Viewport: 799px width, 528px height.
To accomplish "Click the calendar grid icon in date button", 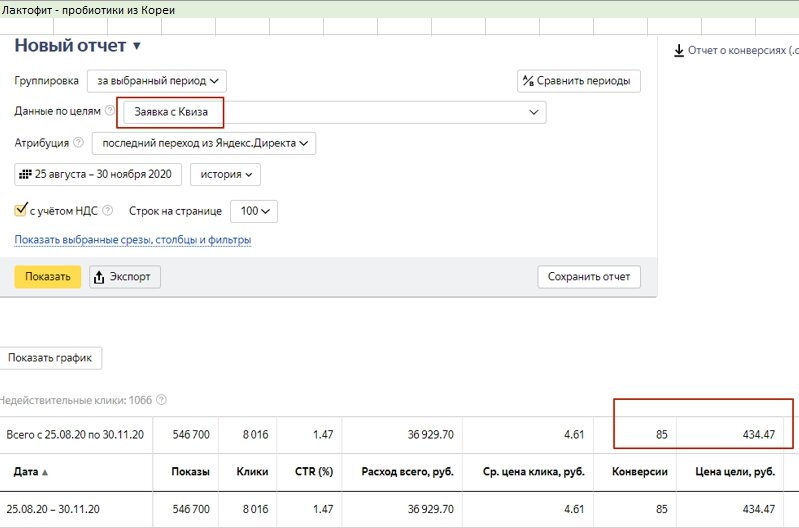I will [25, 174].
